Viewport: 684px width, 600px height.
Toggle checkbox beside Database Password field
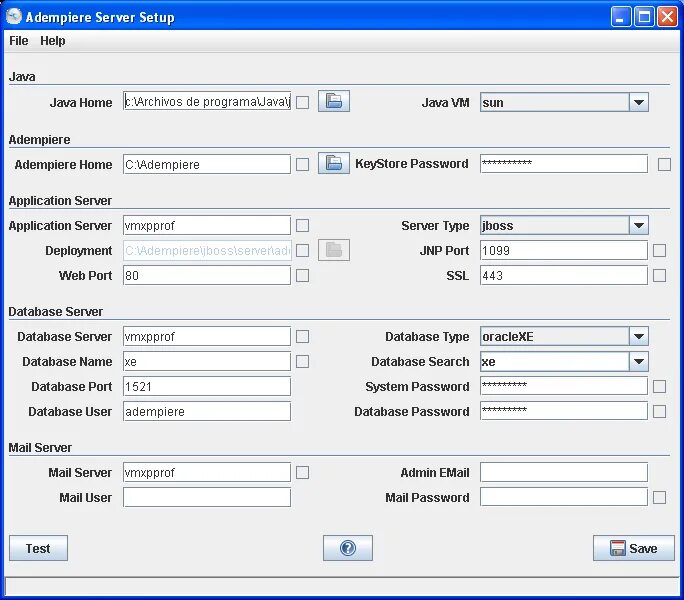(x=659, y=411)
